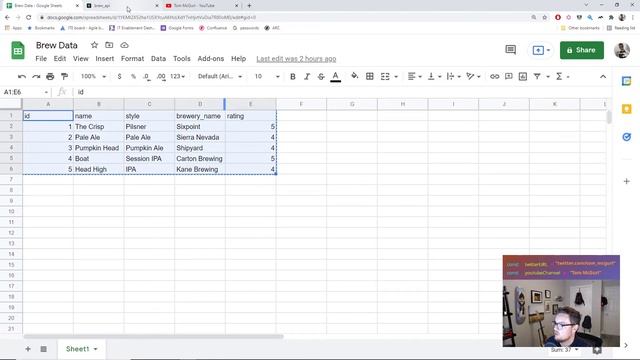Click the Undo icon in toolbar
This screenshot has width=640, height=360.
click(x=22, y=76)
